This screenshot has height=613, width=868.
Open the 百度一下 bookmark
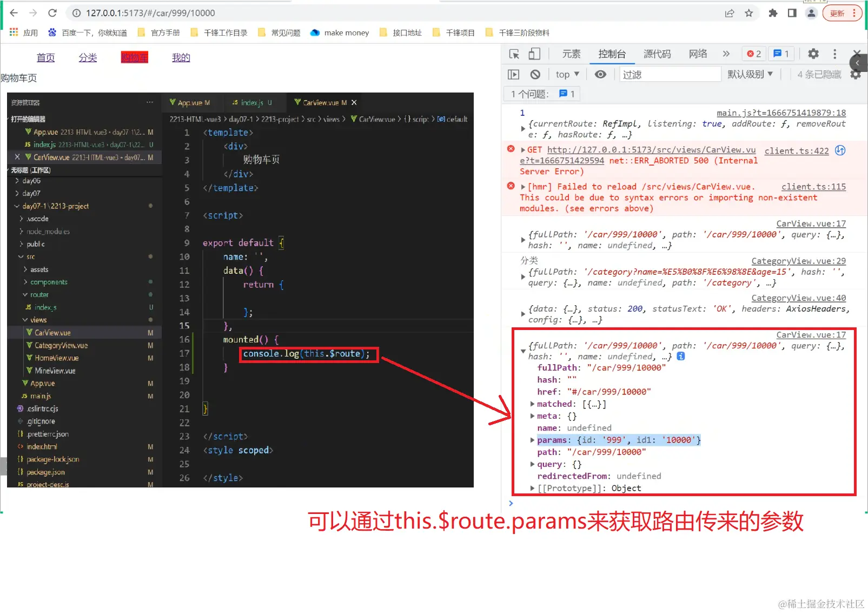point(88,32)
